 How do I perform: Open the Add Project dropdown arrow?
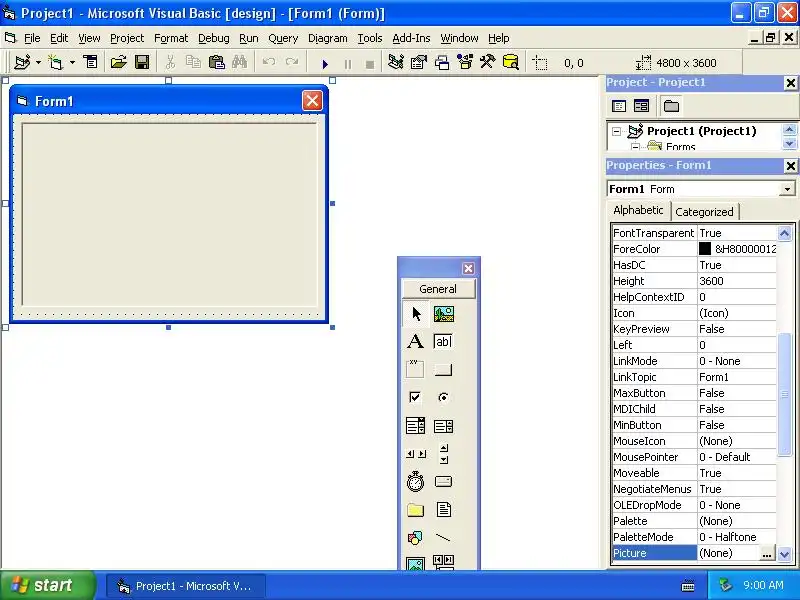coord(38,63)
